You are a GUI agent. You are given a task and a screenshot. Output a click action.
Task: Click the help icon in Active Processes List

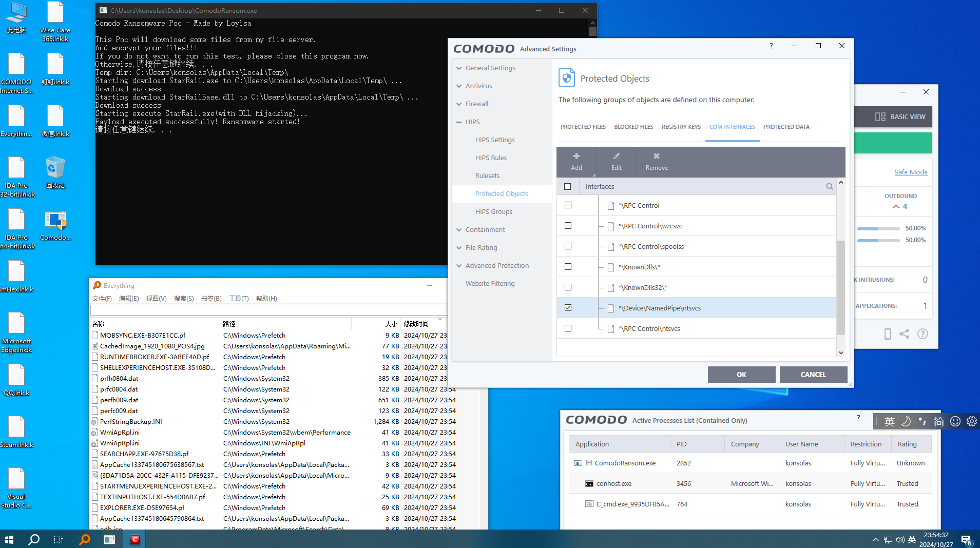click(x=858, y=418)
